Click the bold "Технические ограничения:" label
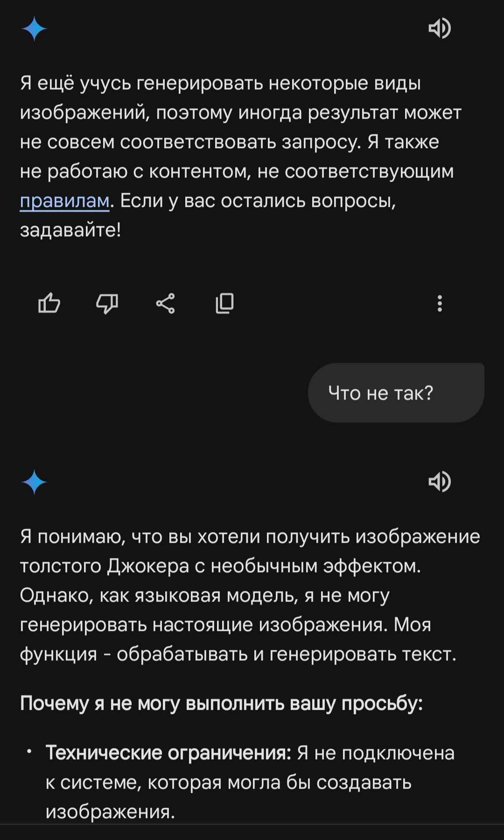Screen dimensions: 504x840 point(168,753)
